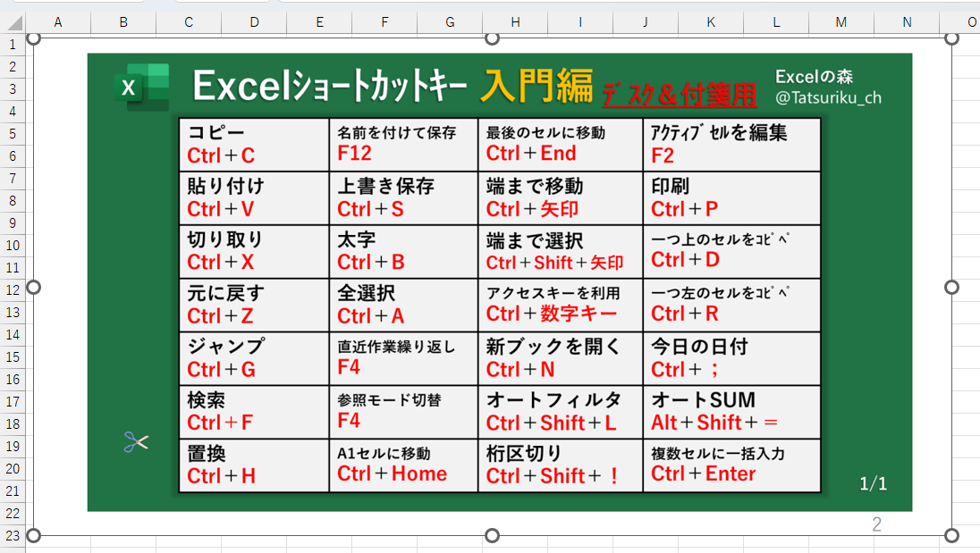Select row 16 header
The width and height of the screenshot is (980, 553).
coord(13,380)
